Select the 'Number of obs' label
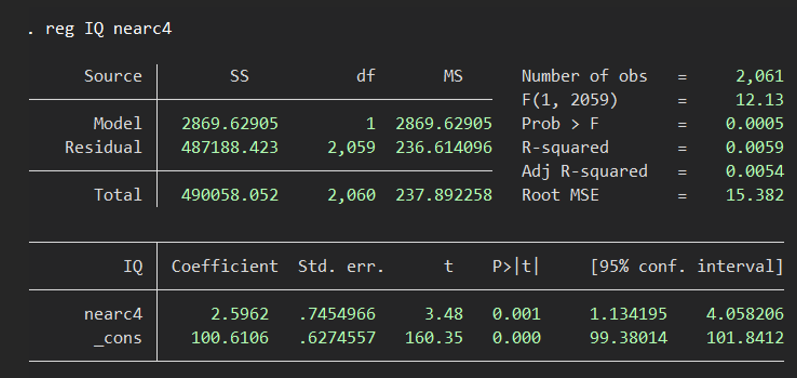This screenshot has height=378, width=797. [585, 76]
